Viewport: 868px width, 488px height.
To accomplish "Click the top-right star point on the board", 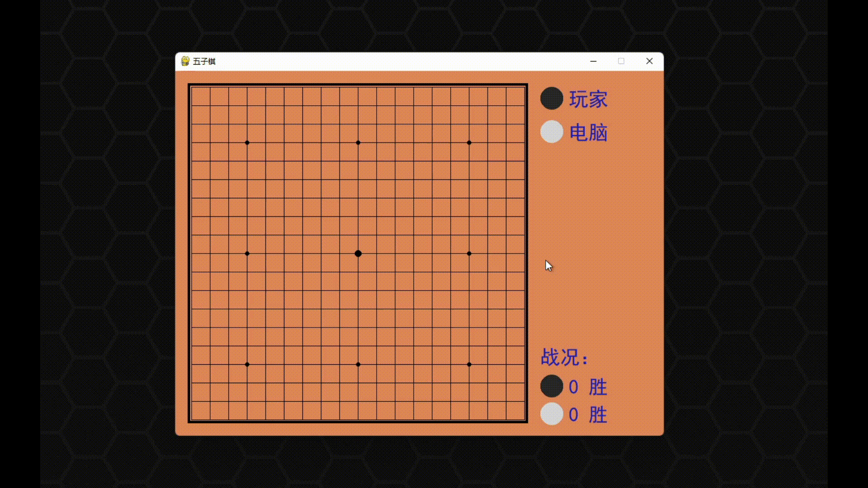I will [x=469, y=142].
